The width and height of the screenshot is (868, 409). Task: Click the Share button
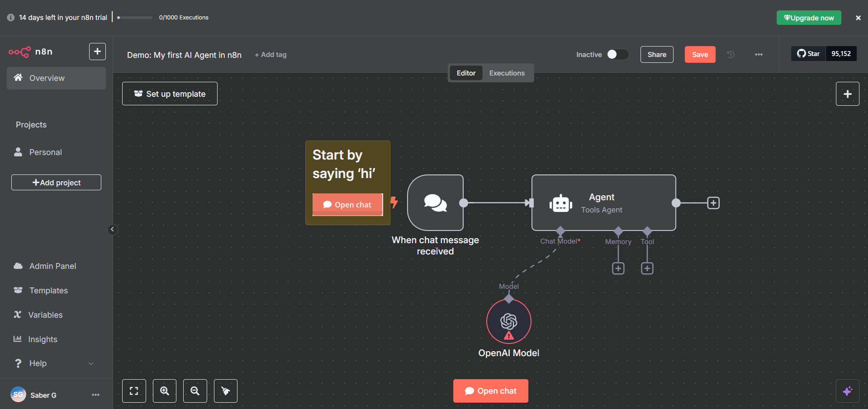coord(657,55)
